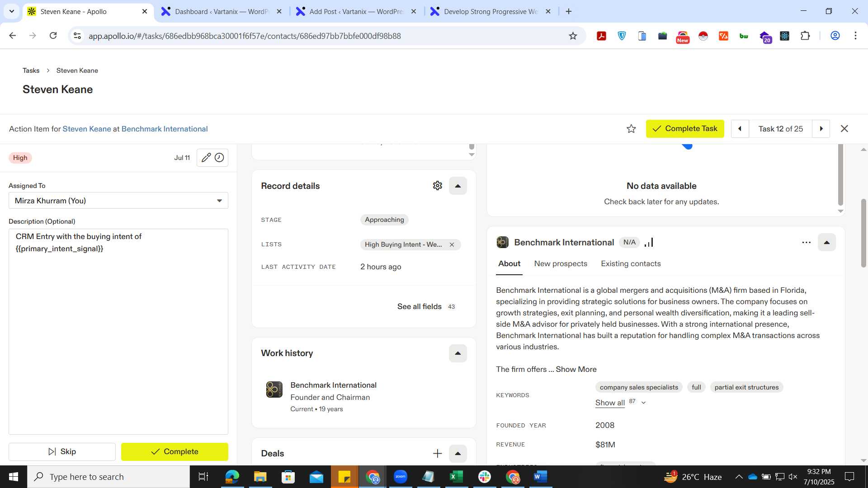Close the task panel with X

[x=844, y=129]
